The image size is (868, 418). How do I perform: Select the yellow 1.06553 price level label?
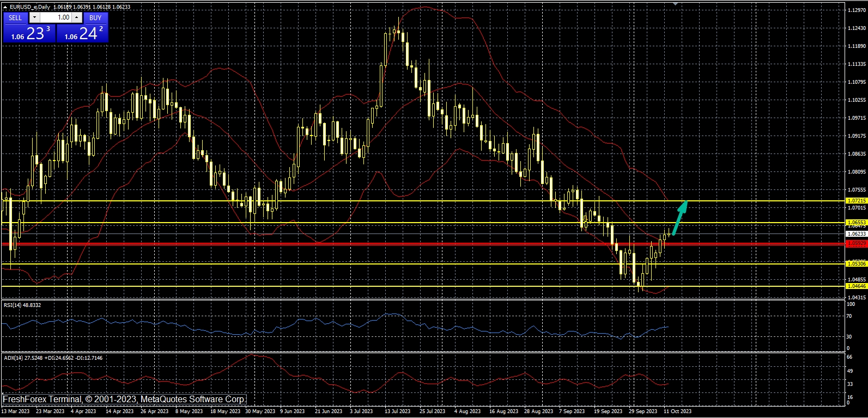click(856, 223)
